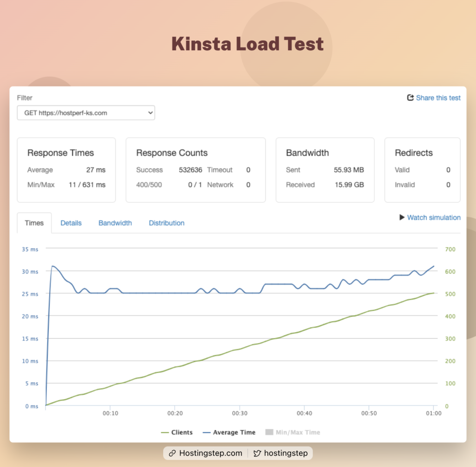The height and width of the screenshot is (467, 476).
Task: Click the Filter label
Action: (25, 98)
